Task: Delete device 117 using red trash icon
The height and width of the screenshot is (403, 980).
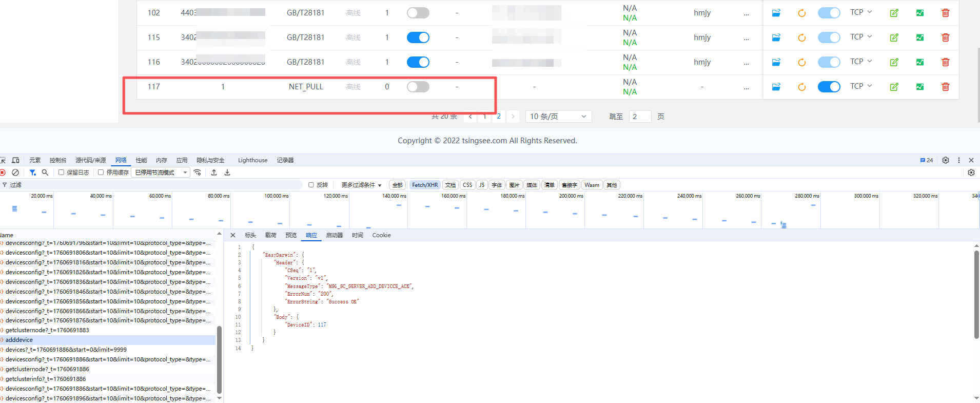Action: click(945, 87)
